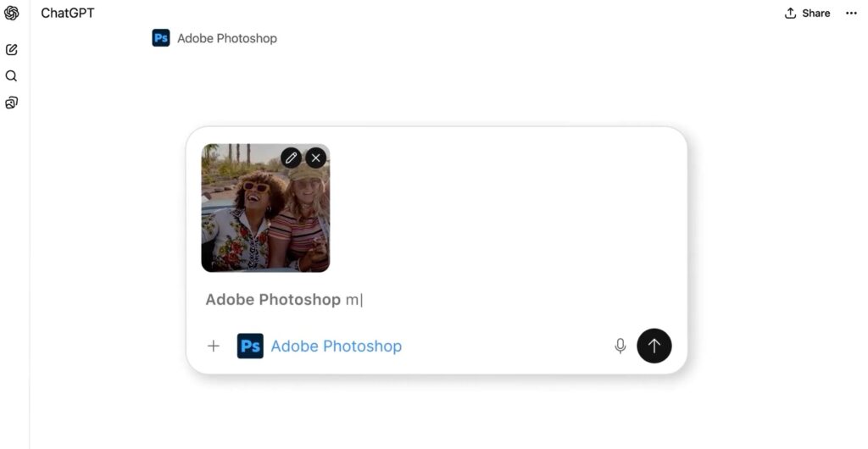
Task: Click the microphone dictation icon
Action: 620,346
